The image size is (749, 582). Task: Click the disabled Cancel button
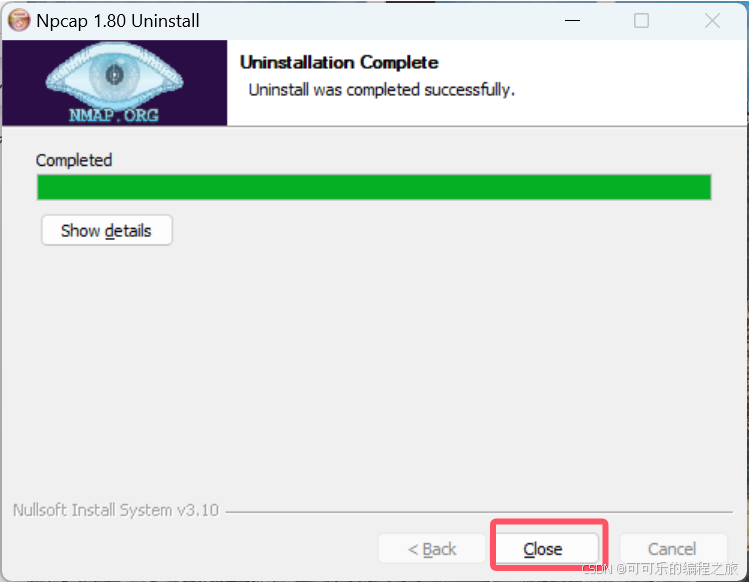click(672, 549)
